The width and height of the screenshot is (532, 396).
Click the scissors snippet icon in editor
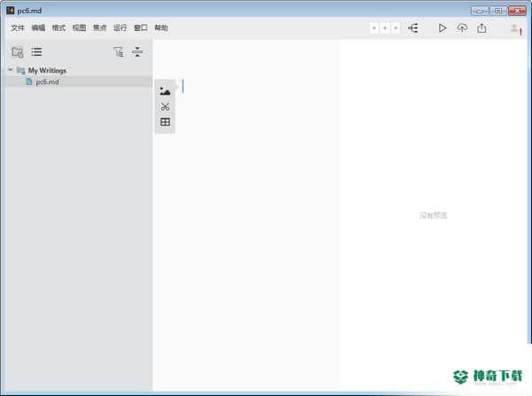tap(165, 107)
